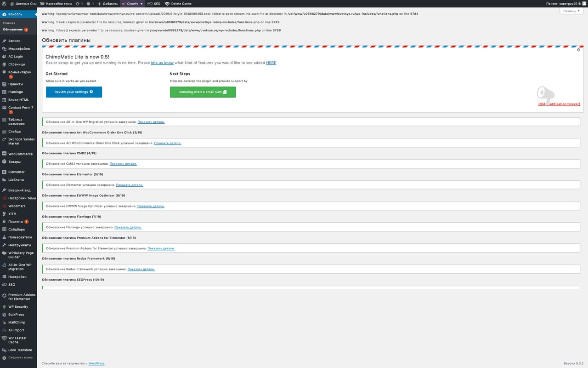The width and height of the screenshot is (588, 368).
Task: Open the WordPress link in the footer
Action: [x=96, y=363]
